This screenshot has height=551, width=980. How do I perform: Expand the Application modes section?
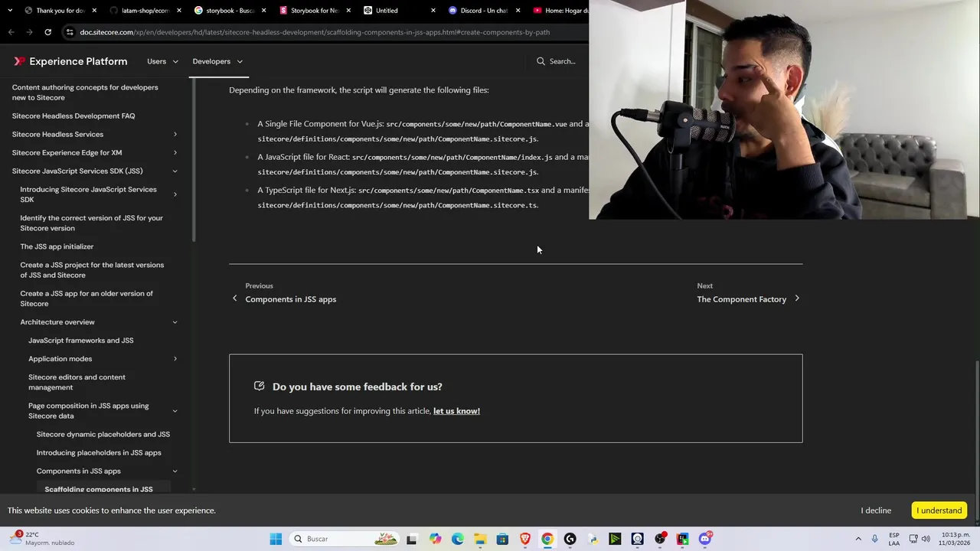(x=175, y=359)
